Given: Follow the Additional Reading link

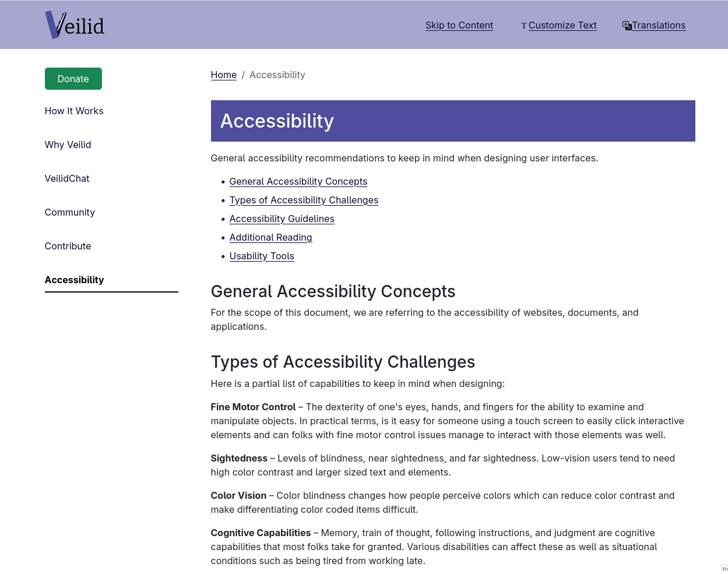Looking at the screenshot, I should click(x=270, y=238).
